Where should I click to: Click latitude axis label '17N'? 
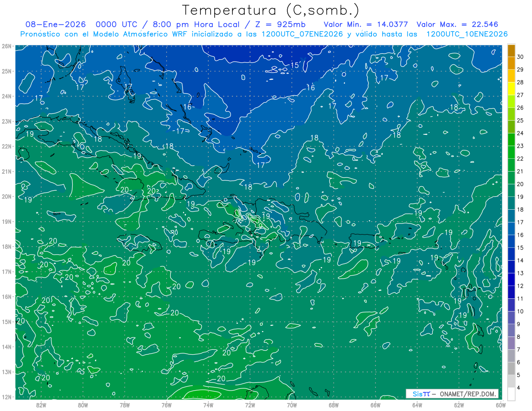[6, 271]
